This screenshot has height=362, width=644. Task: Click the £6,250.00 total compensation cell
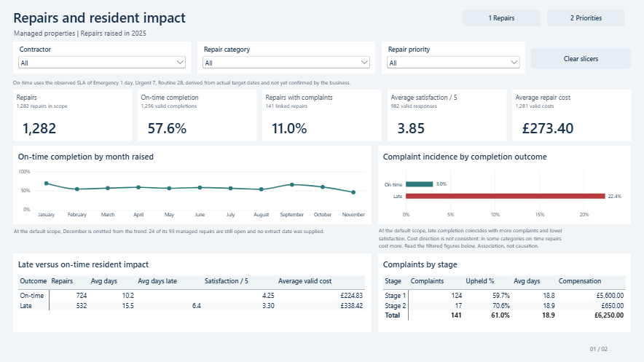tap(609, 315)
